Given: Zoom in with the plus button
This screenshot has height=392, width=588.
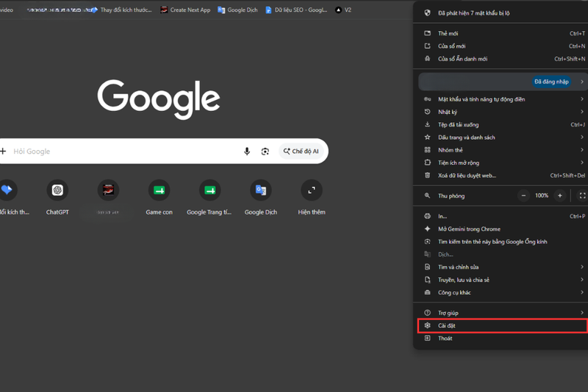Looking at the screenshot, I should click(x=560, y=196).
